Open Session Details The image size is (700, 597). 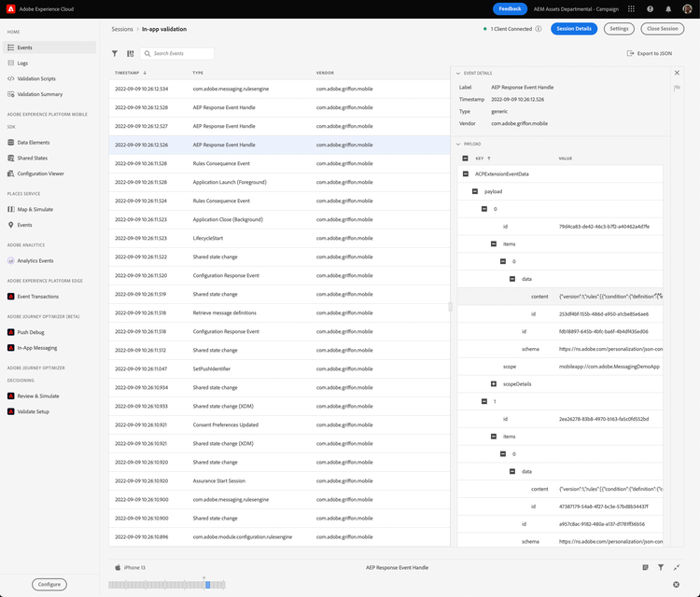pos(574,29)
